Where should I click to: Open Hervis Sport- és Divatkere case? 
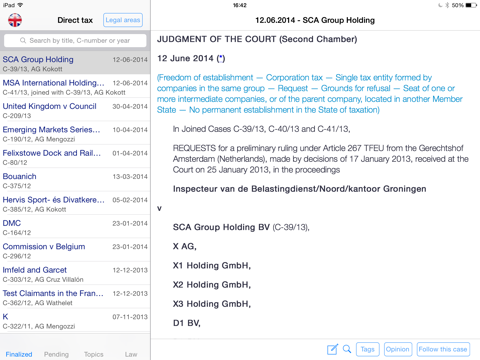point(75,203)
